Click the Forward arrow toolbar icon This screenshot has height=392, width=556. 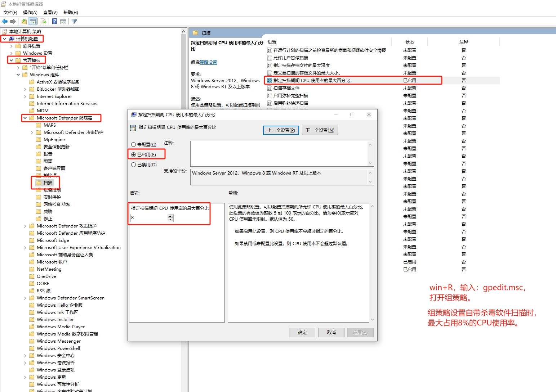coord(13,22)
